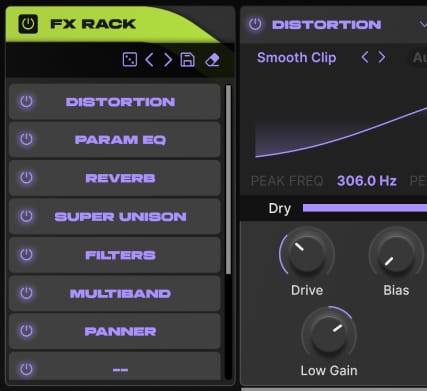The image size is (427, 391).
Task: Go to the next FX rack preset
Action: [x=168, y=60]
